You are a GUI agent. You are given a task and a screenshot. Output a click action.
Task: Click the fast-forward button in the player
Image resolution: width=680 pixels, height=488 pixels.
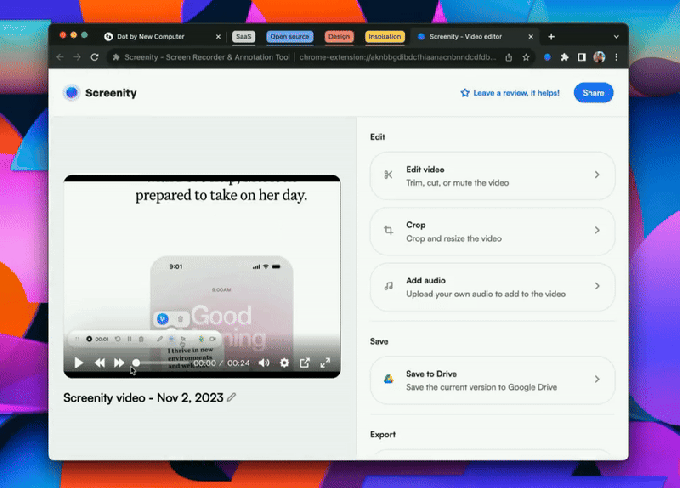click(119, 363)
